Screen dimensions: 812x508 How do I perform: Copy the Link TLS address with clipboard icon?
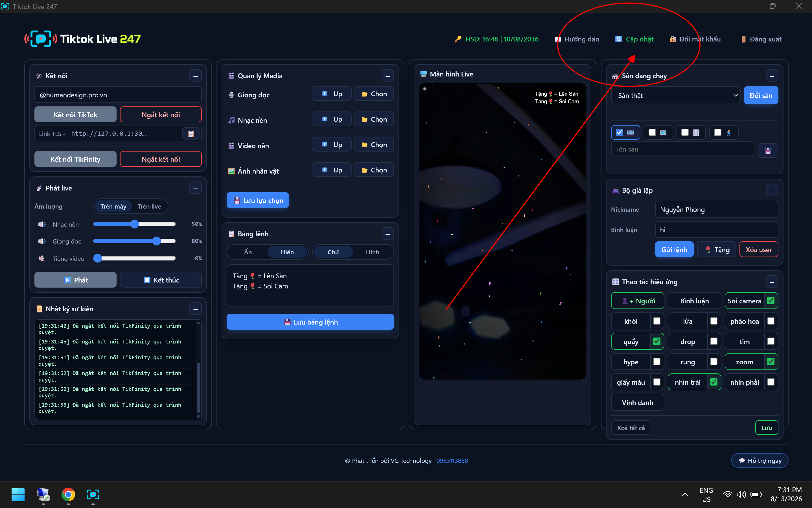coord(191,134)
